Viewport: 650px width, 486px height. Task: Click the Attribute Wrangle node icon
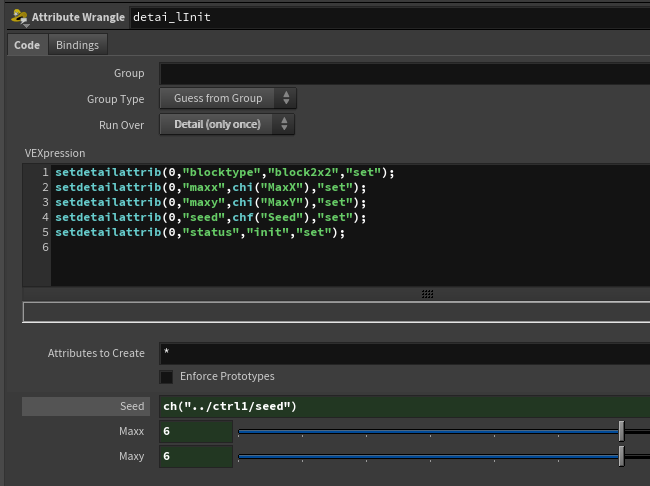pos(19,17)
